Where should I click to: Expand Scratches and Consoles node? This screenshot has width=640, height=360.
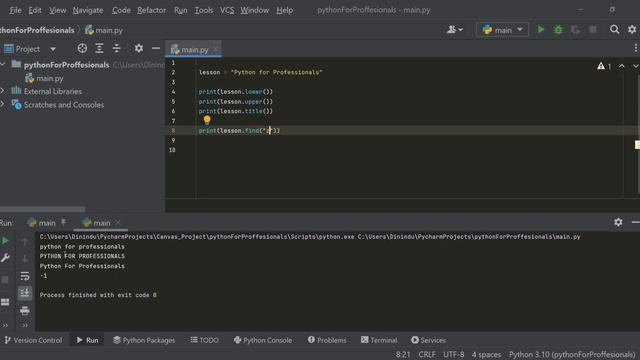tap(2, 104)
